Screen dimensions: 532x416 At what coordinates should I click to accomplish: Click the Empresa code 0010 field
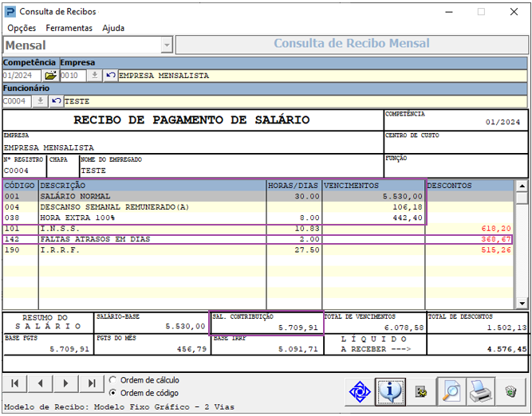(x=73, y=75)
